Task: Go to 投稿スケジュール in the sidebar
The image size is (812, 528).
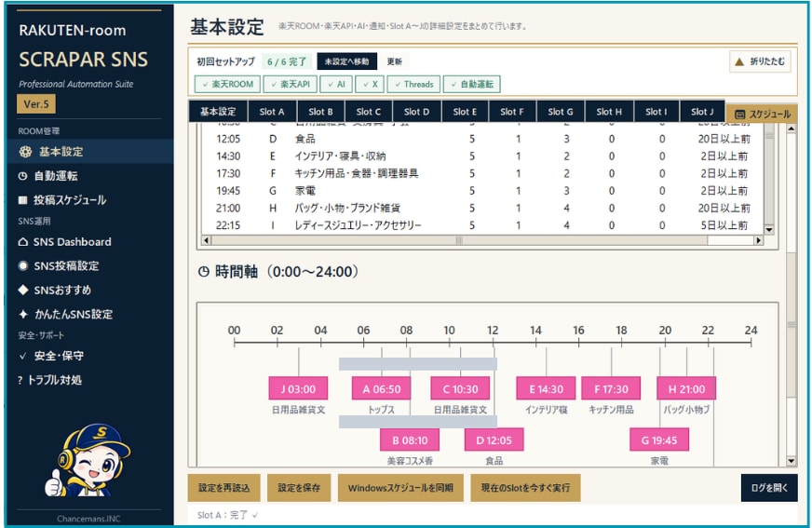Action: [x=89, y=200]
